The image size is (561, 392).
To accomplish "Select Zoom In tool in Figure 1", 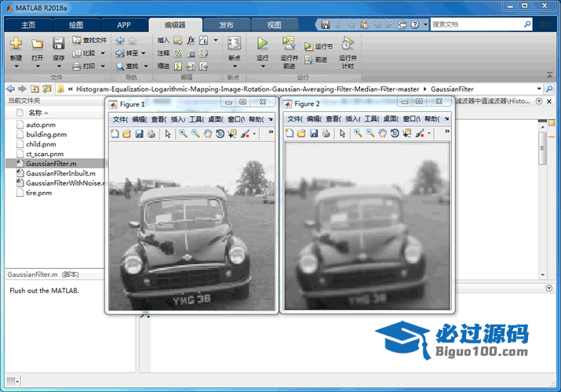I will (x=183, y=134).
